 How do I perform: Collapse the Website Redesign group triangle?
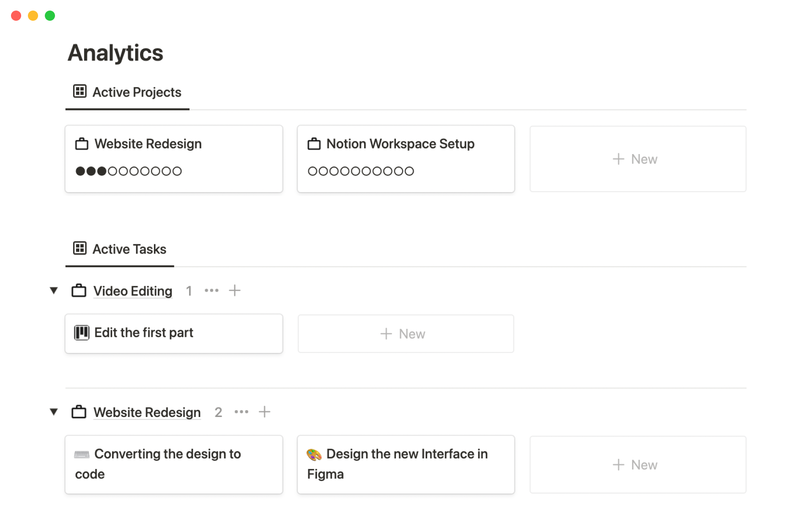(x=54, y=412)
